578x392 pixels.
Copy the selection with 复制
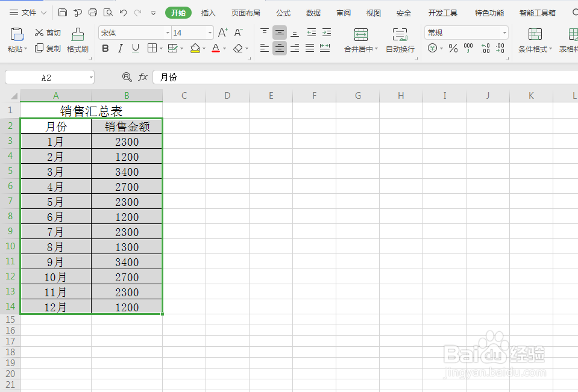(x=48, y=48)
